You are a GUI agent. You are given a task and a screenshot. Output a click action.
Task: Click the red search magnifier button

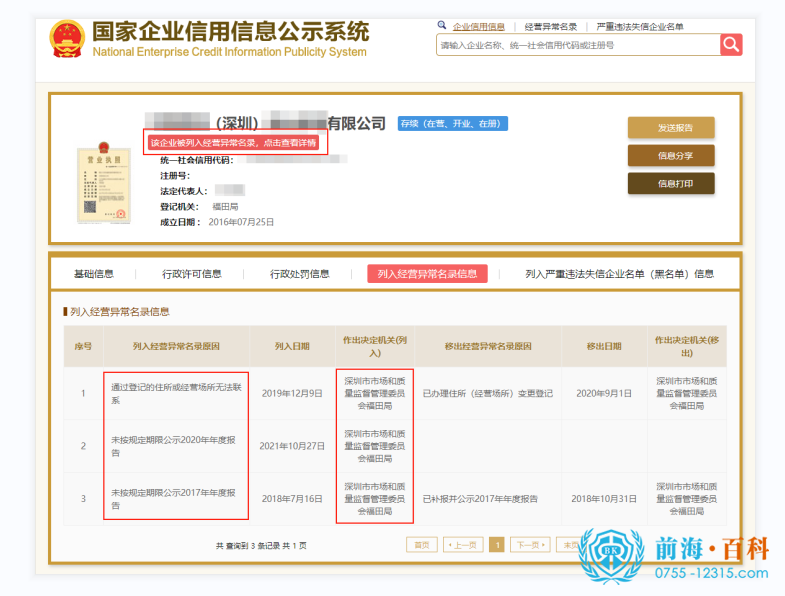coord(731,45)
